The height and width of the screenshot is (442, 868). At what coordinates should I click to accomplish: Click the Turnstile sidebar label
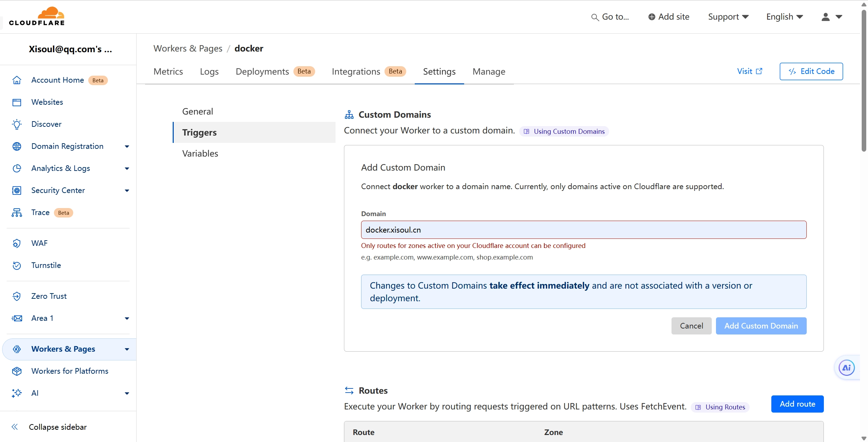(46, 265)
